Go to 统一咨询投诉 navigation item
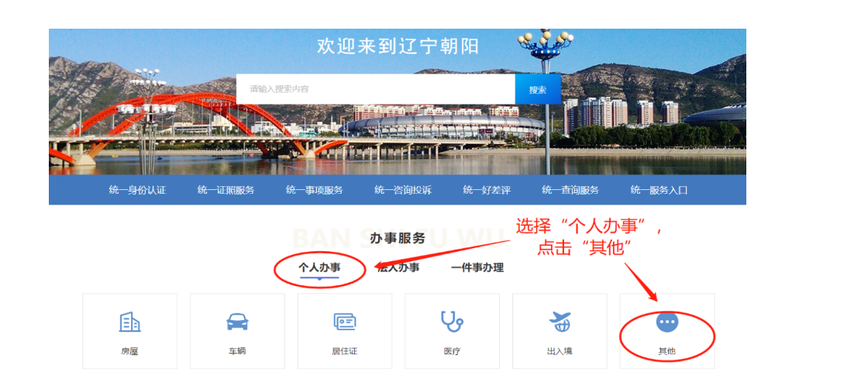 pos(403,191)
